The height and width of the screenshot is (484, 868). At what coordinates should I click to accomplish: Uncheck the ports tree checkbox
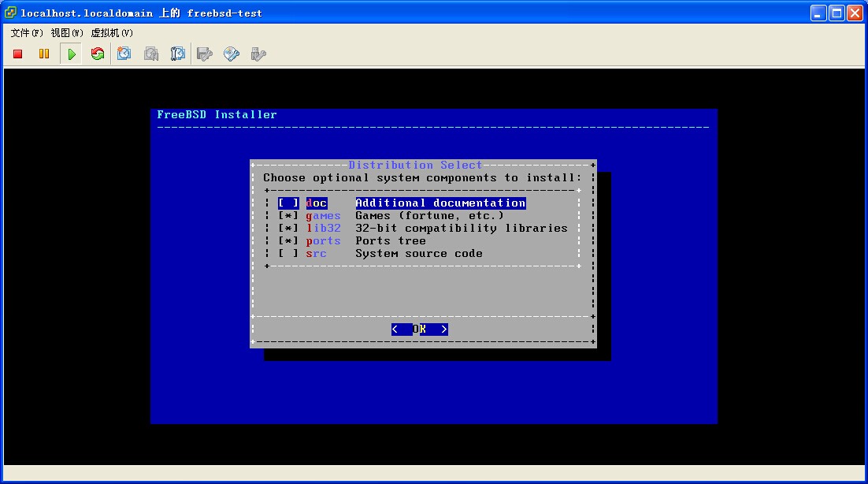point(288,240)
